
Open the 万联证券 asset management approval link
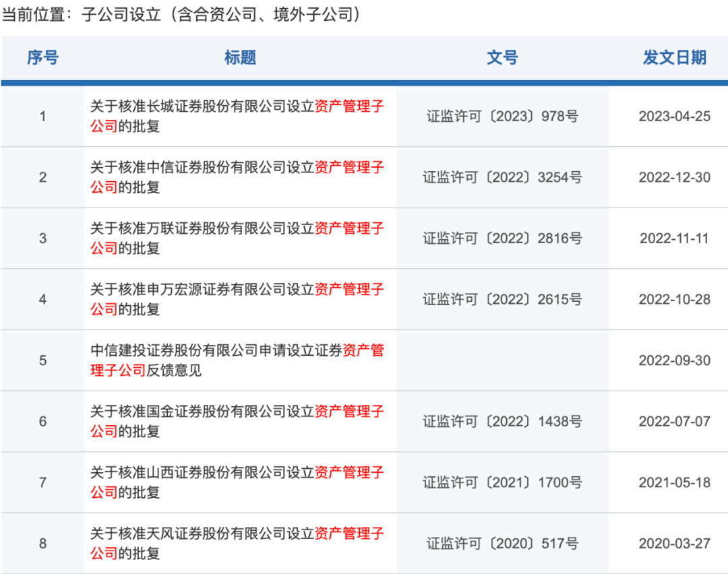237,238
